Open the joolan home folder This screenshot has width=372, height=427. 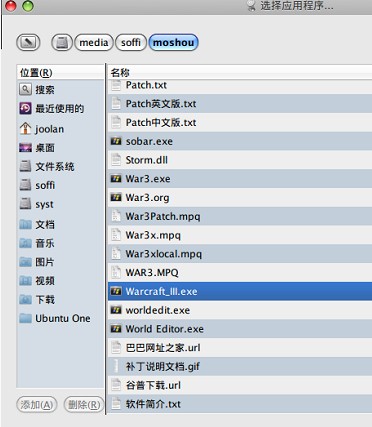click(x=60, y=129)
